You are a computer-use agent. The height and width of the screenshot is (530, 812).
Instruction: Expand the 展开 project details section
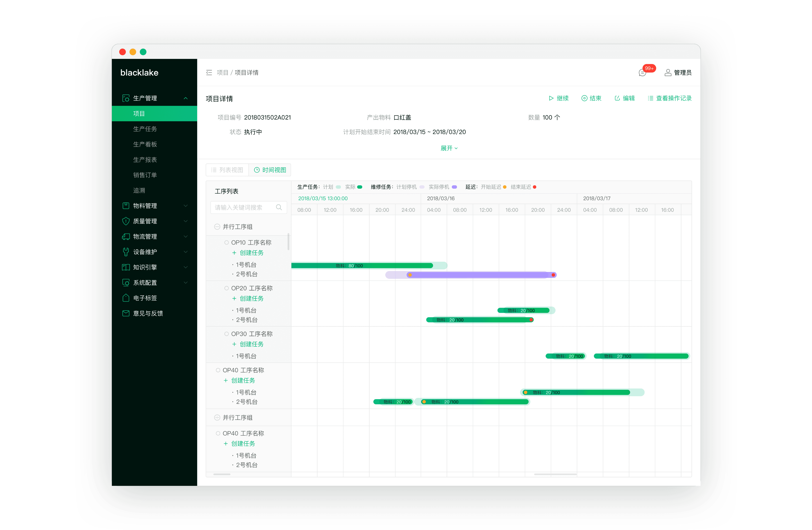pos(449,148)
